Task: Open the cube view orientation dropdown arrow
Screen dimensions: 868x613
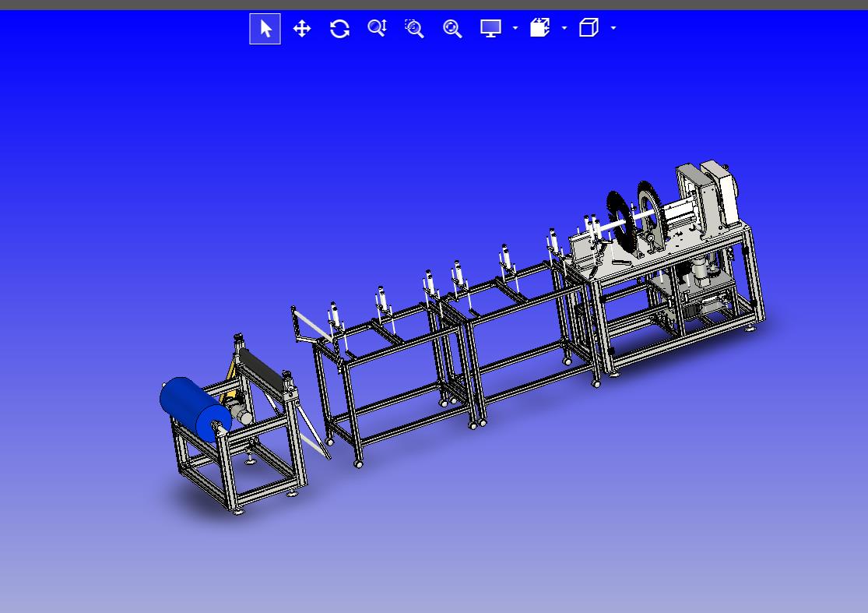Action: click(x=613, y=28)
